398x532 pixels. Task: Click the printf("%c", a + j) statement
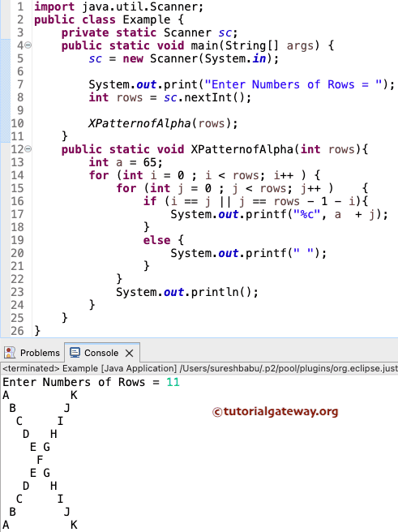[x=279, y=214]
